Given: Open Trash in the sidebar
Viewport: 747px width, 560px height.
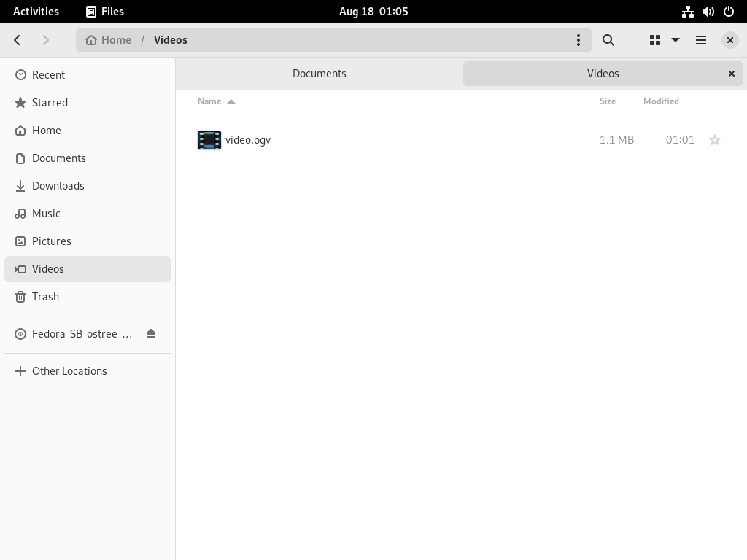Looking at the screenshot, I should point(88,296).
